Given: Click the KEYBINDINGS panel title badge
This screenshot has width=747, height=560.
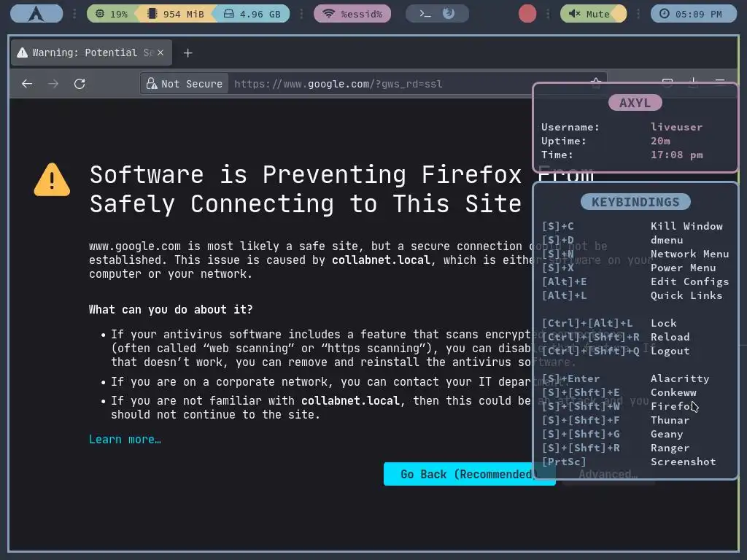Looking at the screenshot, I should coord(635,202).
